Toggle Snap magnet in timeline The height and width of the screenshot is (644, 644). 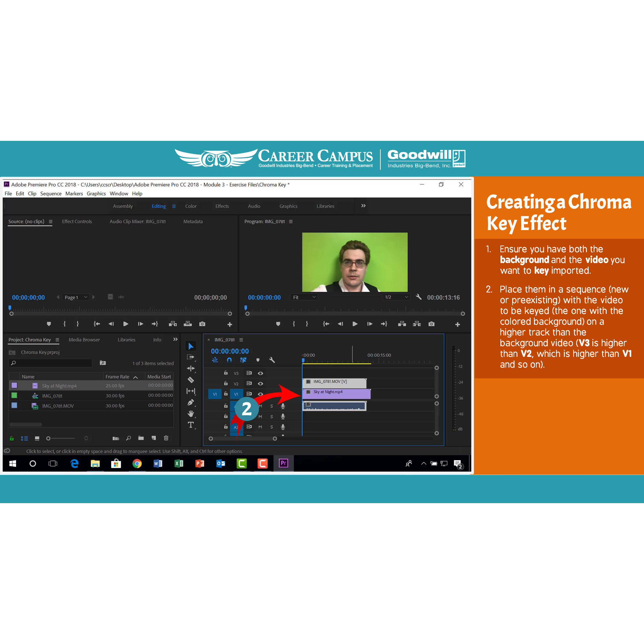tap(229, 360)
